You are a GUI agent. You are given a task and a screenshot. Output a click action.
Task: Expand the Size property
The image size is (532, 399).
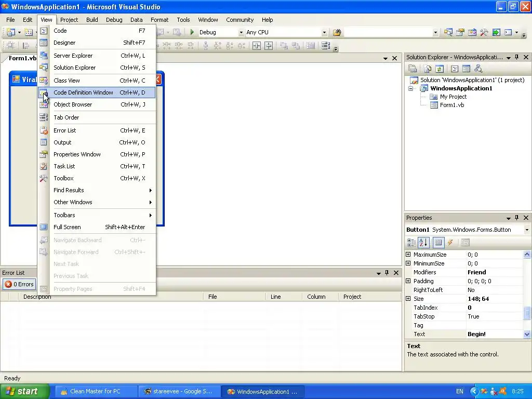408,299
